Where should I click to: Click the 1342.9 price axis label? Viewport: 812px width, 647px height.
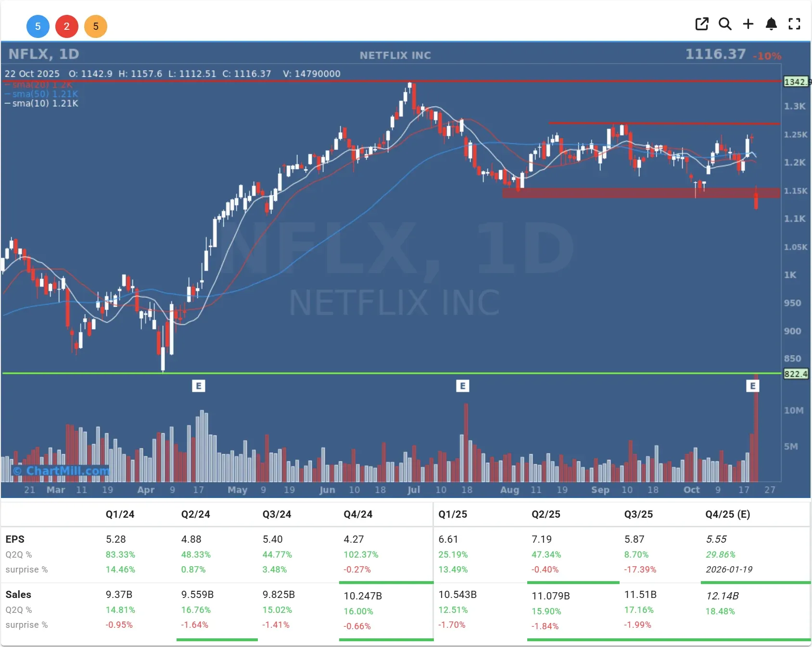point(796,82)
